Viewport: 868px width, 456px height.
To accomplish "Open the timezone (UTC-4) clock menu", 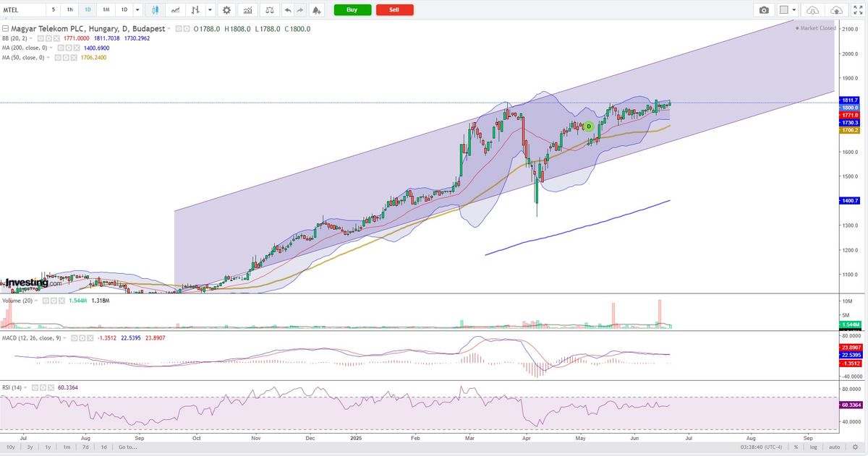I will (x=760, y=447).
